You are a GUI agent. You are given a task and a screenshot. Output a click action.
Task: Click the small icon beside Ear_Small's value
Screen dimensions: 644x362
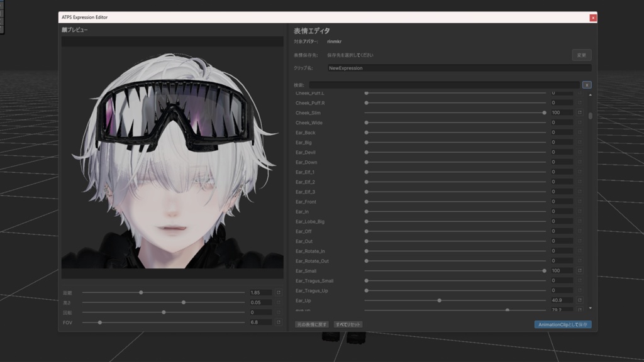click(580, 271)
